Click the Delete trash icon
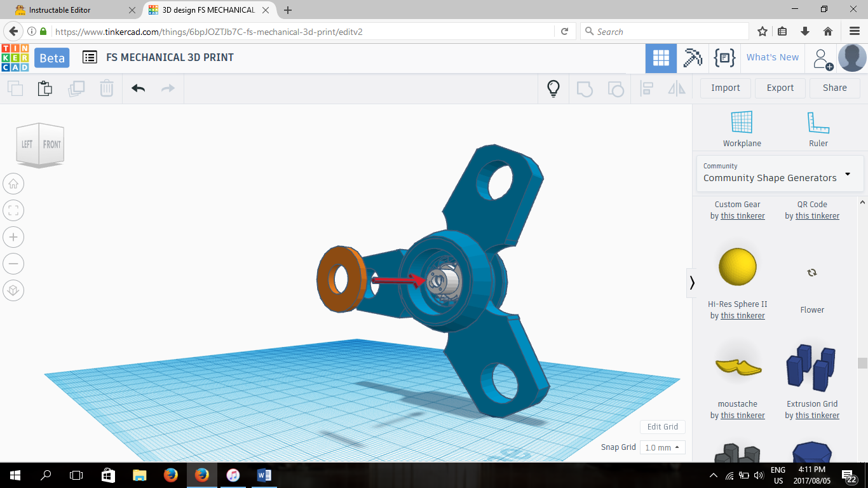This screenshot has width=868, height=488. point(107,88)
